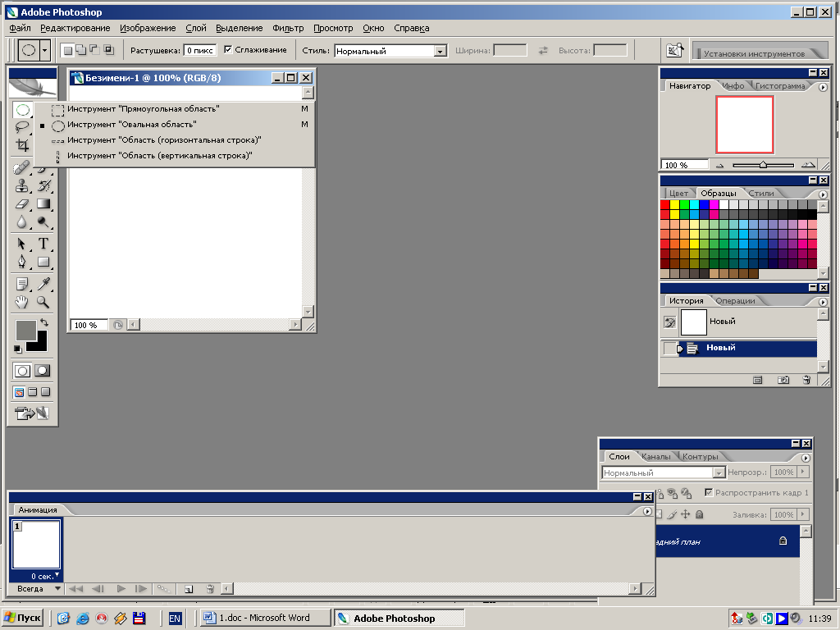Choose New selection mode button
Viewport: 840px width, 630px height.
point(67,50)
